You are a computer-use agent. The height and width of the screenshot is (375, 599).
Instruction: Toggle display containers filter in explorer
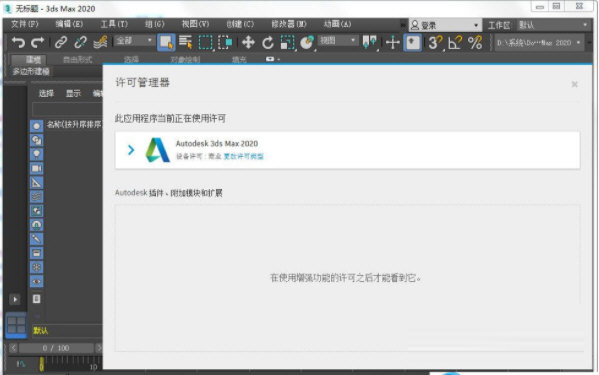point(36,253)
